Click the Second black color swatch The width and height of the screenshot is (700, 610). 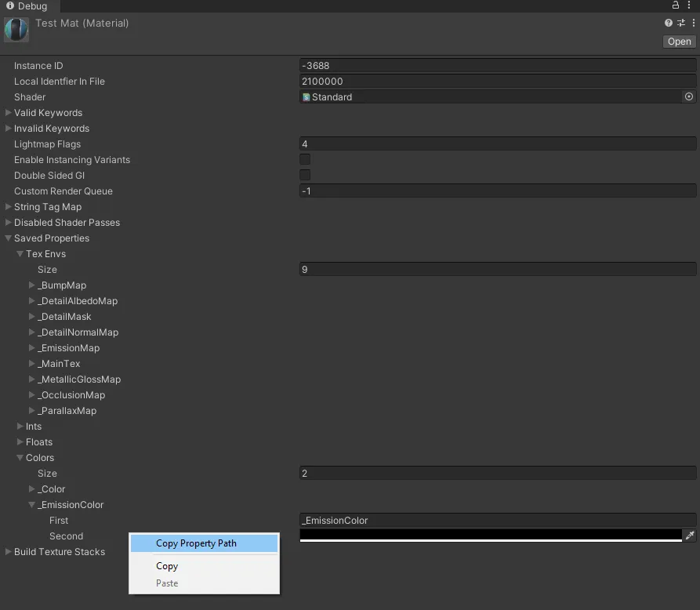pyautogui.click(x=491, y=535)
